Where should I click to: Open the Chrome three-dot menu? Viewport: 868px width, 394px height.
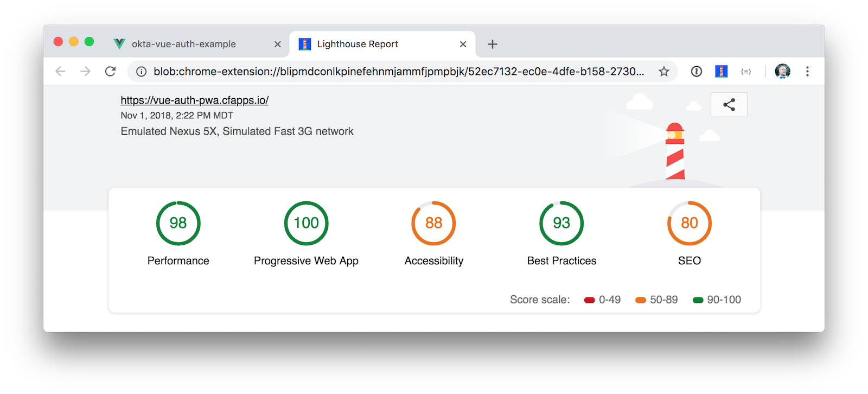(807, 71)
